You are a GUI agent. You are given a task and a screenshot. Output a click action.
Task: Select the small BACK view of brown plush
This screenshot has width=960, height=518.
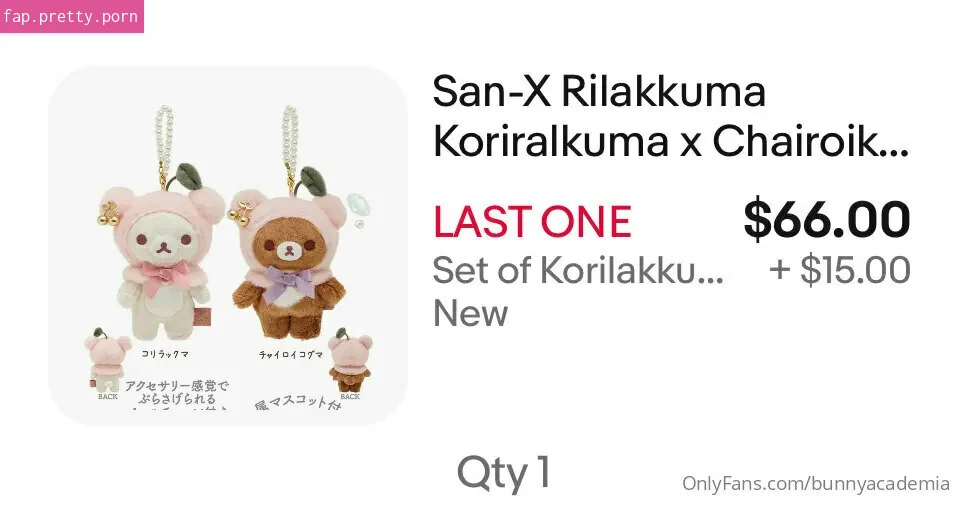(350, 361)
